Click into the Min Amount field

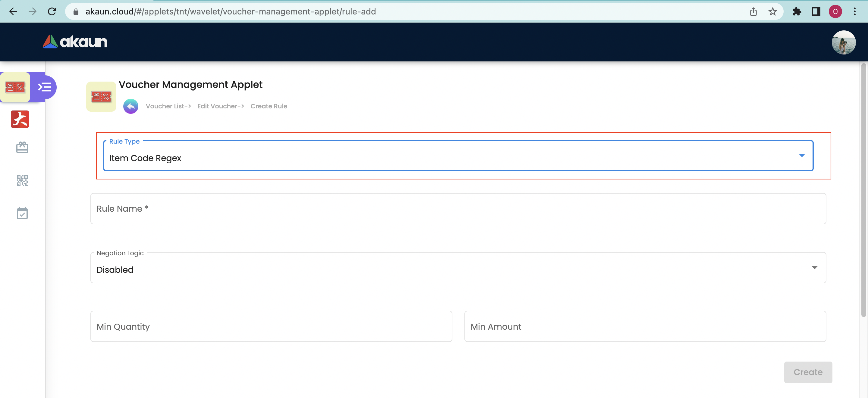(x=645, y=326)
